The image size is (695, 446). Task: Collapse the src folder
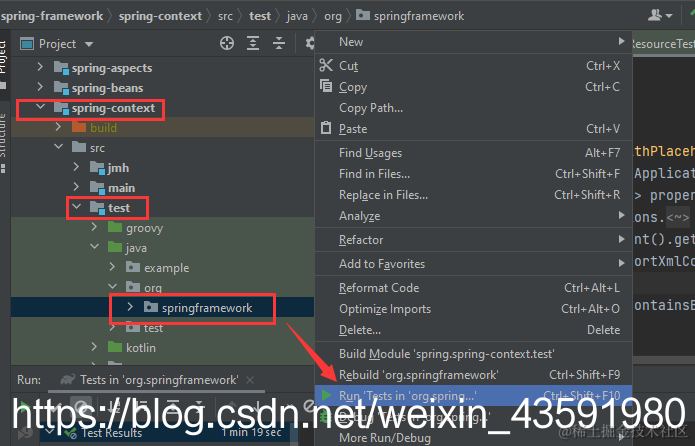click(59, 146)
